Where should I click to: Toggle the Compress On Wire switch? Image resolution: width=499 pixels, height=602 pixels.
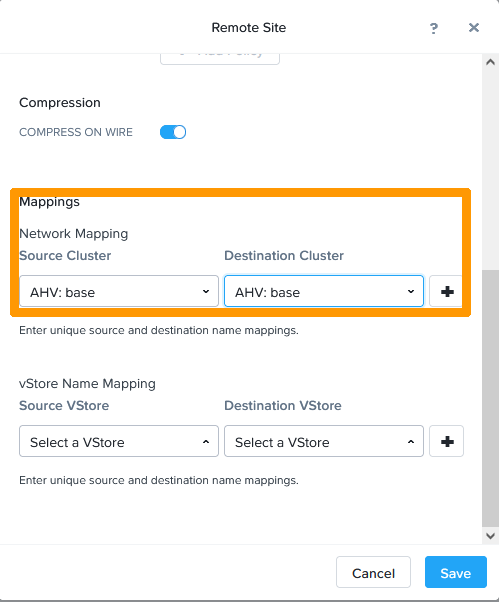(173, 132)
